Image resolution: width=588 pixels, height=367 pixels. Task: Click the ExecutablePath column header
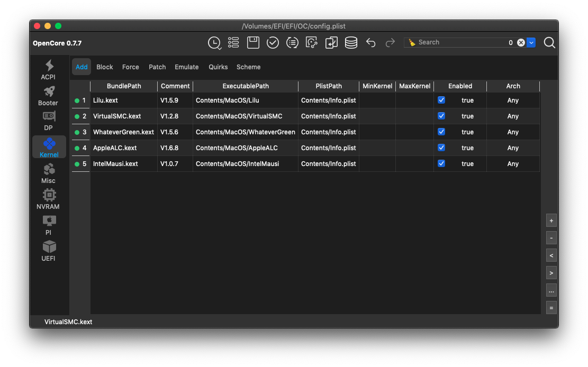[246, 86]
